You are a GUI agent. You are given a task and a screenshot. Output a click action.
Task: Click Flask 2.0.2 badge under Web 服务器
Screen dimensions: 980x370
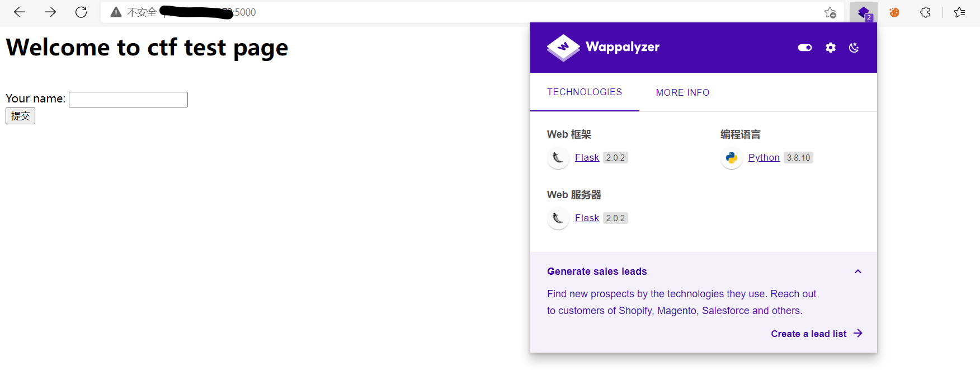tap(615, 218)
